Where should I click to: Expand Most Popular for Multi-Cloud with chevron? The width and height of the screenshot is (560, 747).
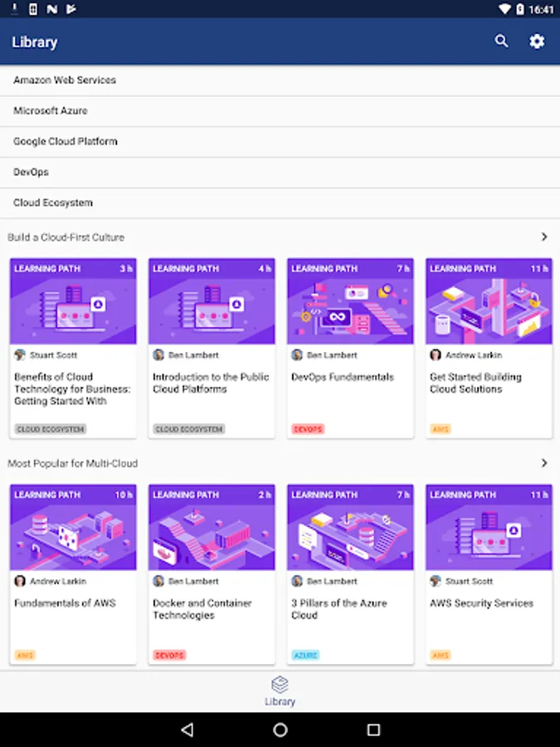coord(544,463)
